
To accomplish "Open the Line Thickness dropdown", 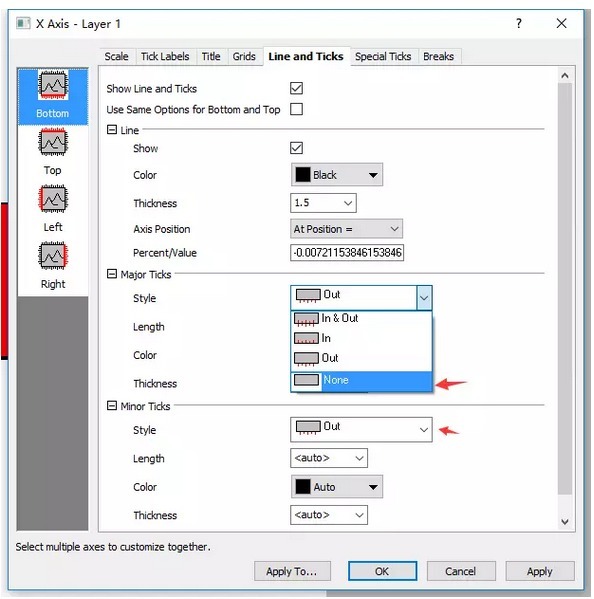I will [323, 203].
